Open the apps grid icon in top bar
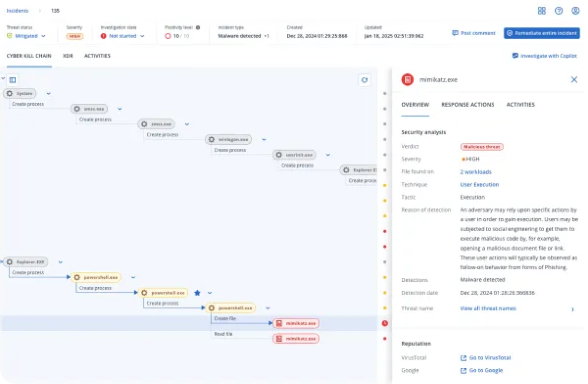The width and height of the screenshot is (588, 384). [542, 10]
